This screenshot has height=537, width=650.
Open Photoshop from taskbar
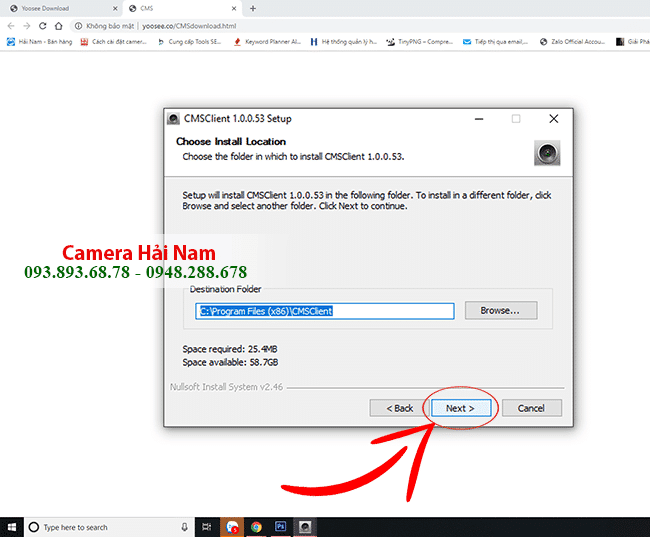(281, 527)
